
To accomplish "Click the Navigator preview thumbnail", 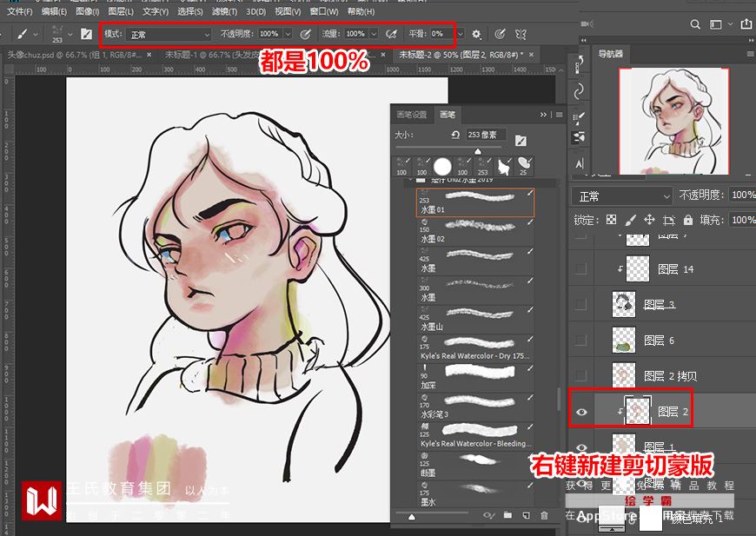I will (674, 122).
